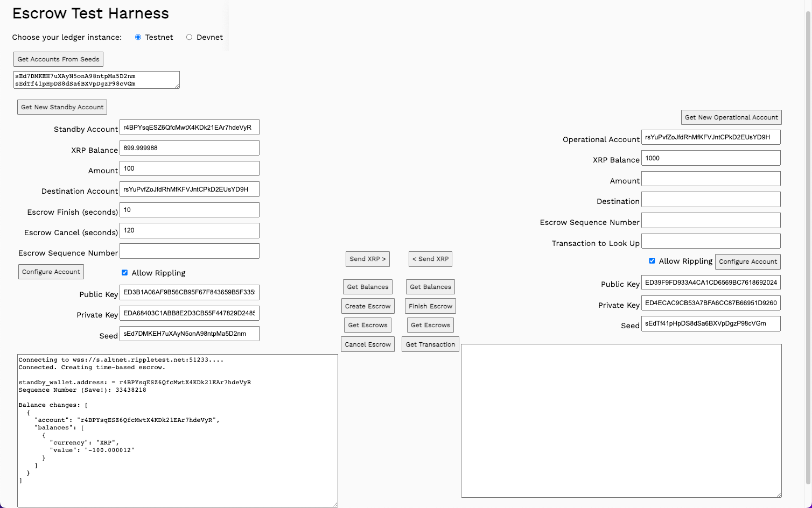This screenshot has height=508, width=812.
Task: Uncheck operational Allow Rippling checkbox
Action: pos(652,261)
